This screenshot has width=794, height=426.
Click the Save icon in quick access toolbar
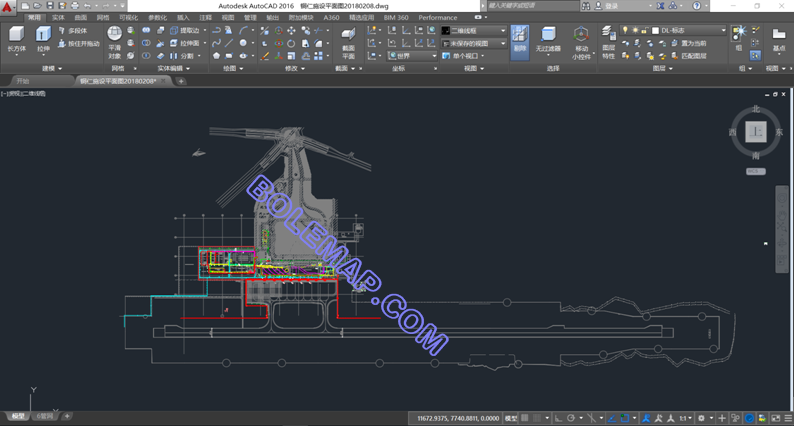[x=50, y=6]
